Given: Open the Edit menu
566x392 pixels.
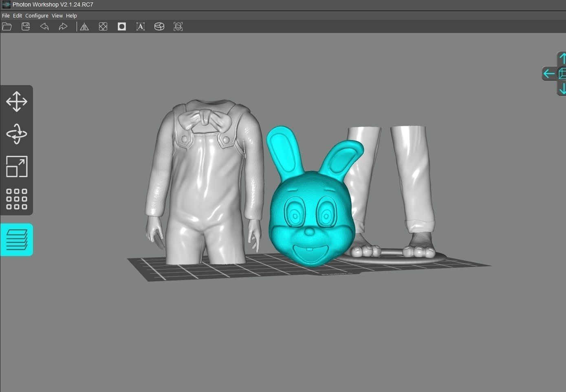Looking at the screenshot, I should (18, 15).
